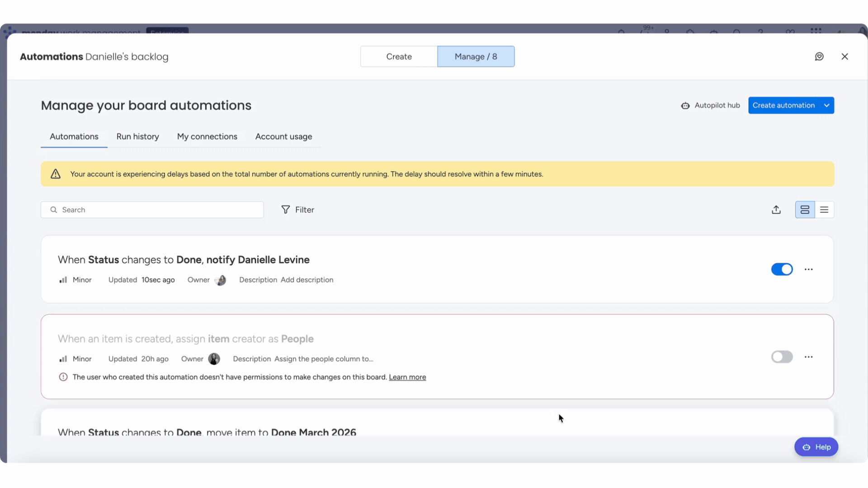Follow the Learn more permissions link
Screen dimensions: 868x488
pyautogui.click(x=407, y=377)
